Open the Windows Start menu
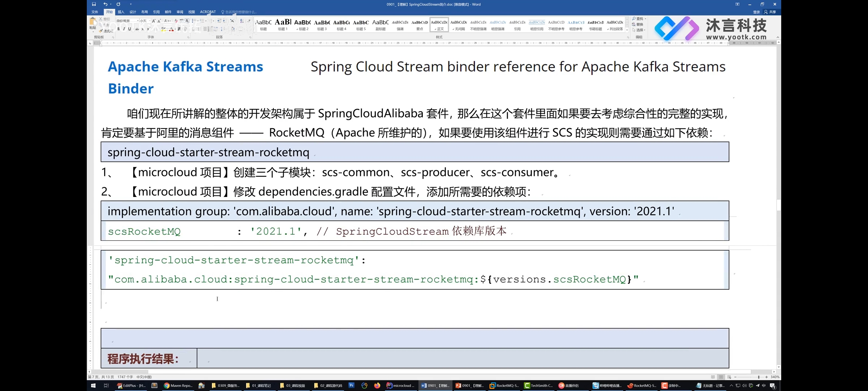 93,386
